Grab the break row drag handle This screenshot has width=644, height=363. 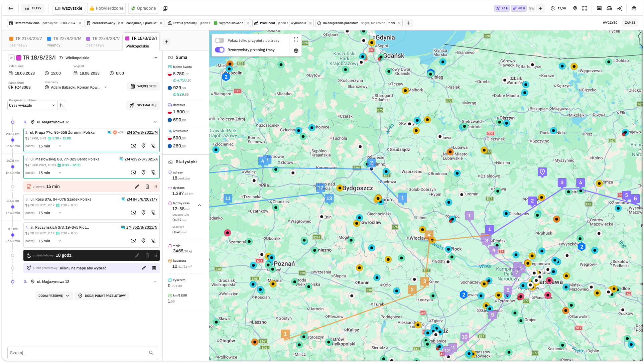[156, 187]
